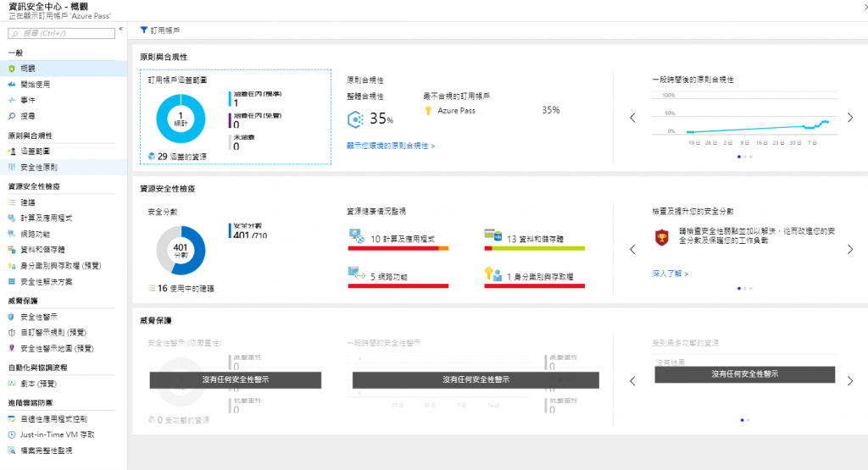
Task: Click the 訂用帳戶 filter funnel icon
Action: 144,30
